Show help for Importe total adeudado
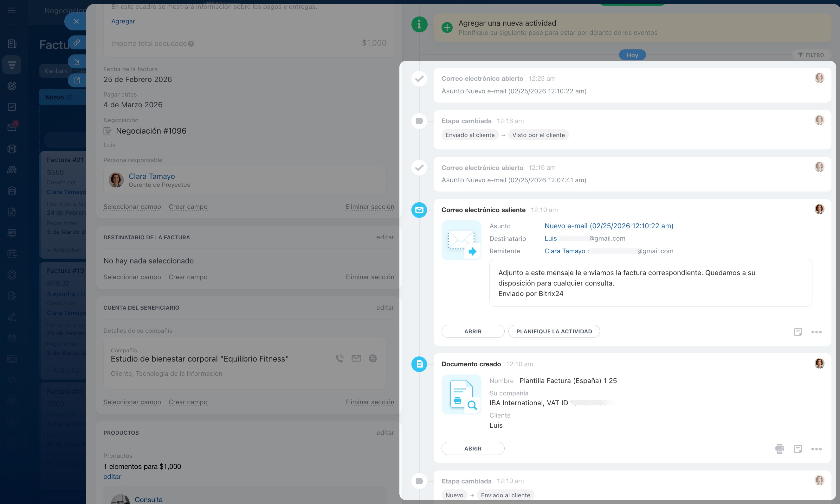Viewport: 840px width, 504px height. (191, 43)
